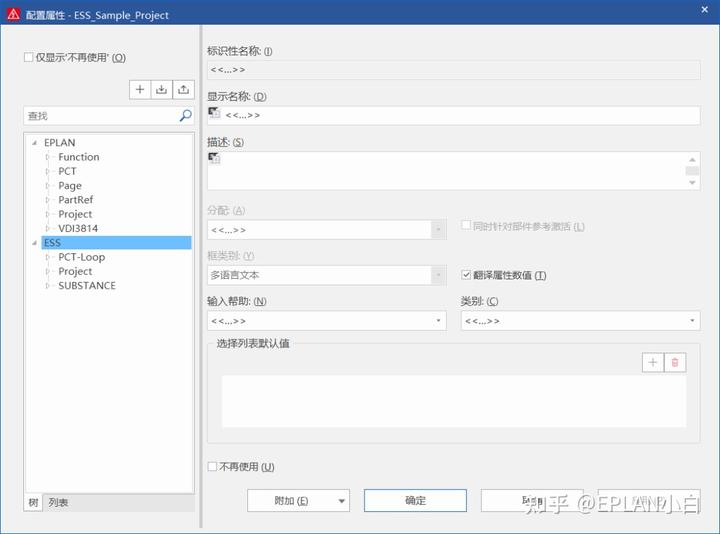
Task: Click the 标识性名称 input field
Action: coord(454,70)
